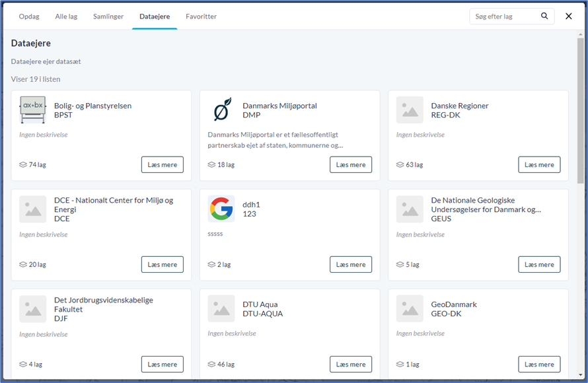Click the DCE placeholder image icon
The width and height of the screenshot is (588, 383).
coord(32,209)
